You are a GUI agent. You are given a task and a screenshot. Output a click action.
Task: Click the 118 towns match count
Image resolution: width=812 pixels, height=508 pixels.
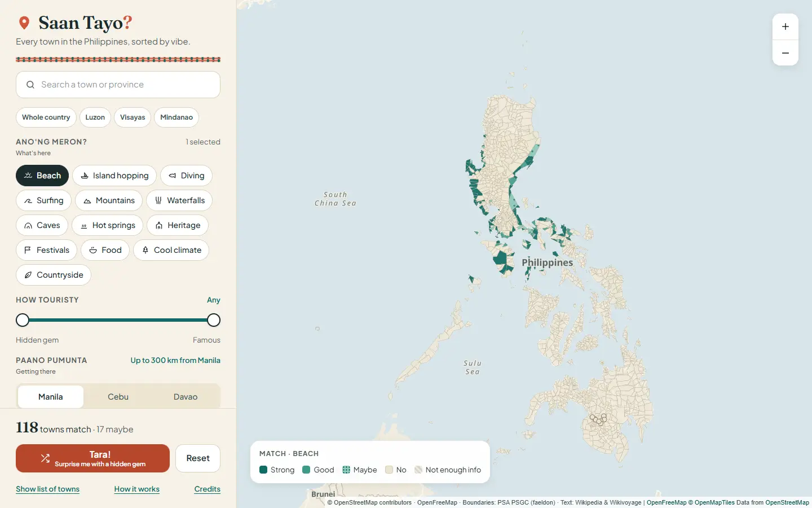pos(54,428)
